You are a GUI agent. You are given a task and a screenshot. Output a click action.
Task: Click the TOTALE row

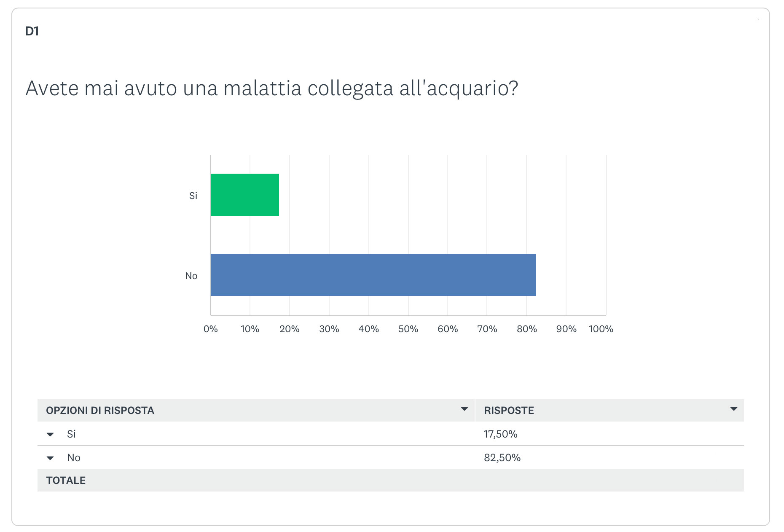391,480
